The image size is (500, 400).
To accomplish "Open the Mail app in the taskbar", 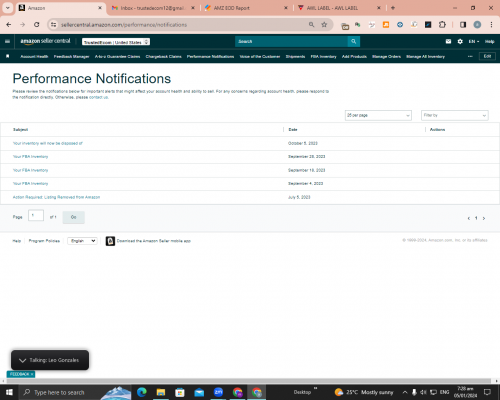I will coord(199,392).
